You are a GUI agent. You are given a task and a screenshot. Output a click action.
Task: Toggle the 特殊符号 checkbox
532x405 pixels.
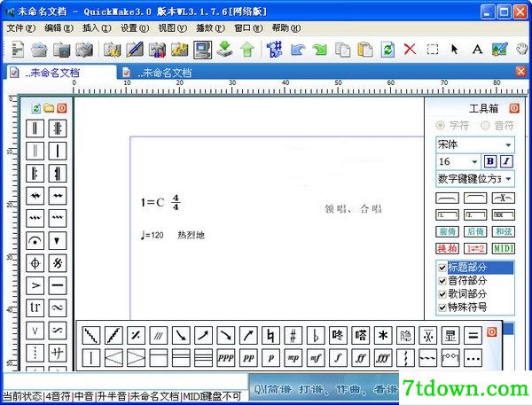442,308
